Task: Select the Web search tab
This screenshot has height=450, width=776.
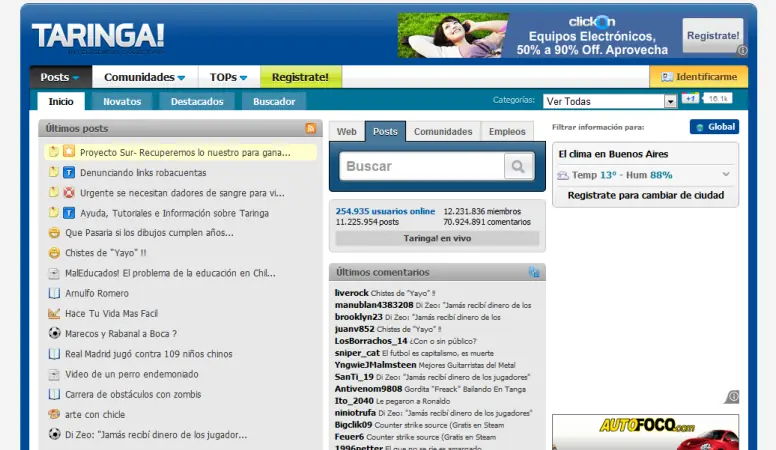Action: (346, 132)
